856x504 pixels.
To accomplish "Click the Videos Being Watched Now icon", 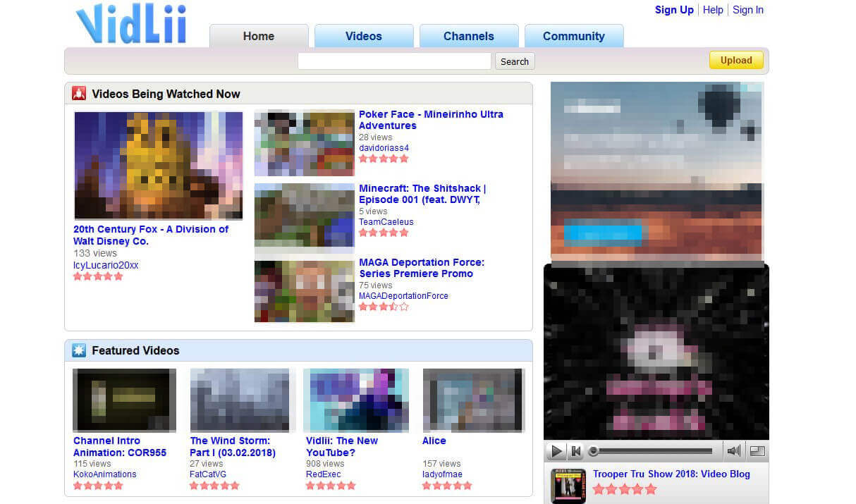I will pos(80,94).
